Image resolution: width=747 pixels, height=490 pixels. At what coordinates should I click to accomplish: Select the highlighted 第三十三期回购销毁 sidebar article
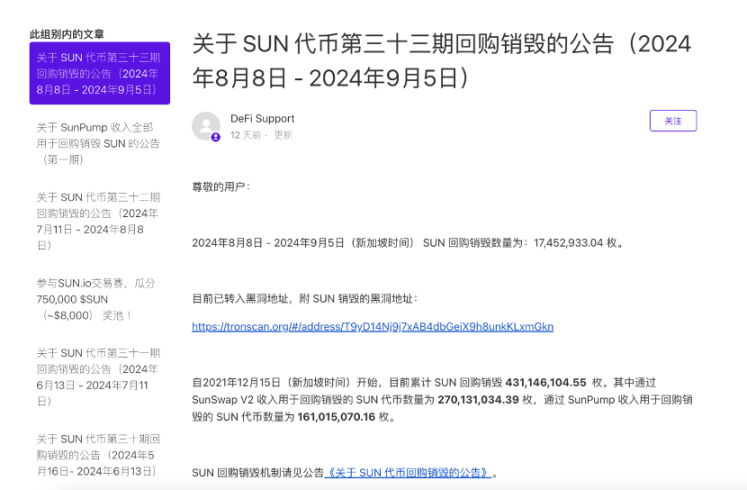pos(100,73)
